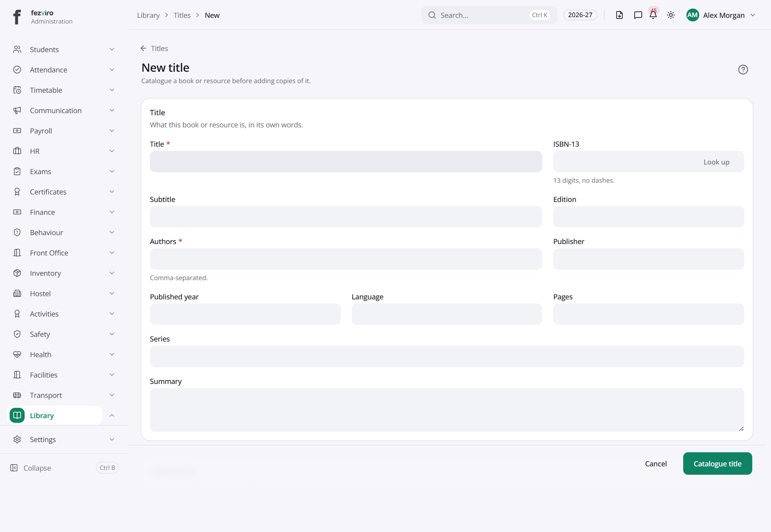Screen dimensions: 771x532
Task: Click the Transport bus icon
Action: coord(17,395)
